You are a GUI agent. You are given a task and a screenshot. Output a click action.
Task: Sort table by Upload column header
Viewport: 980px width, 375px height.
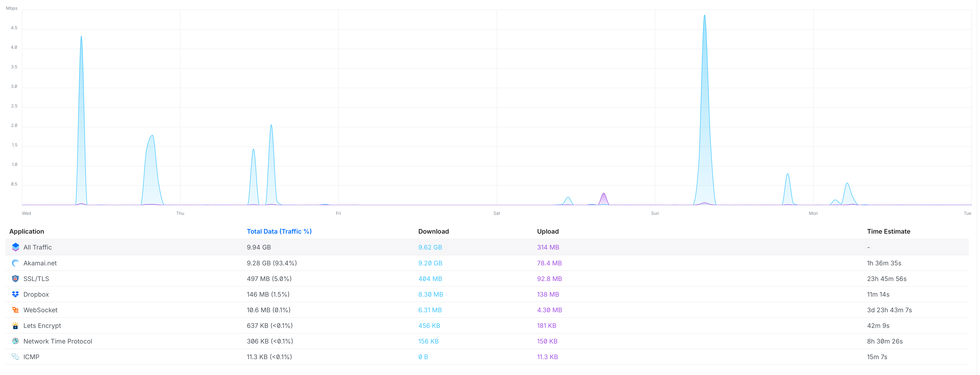pos(547,231)
